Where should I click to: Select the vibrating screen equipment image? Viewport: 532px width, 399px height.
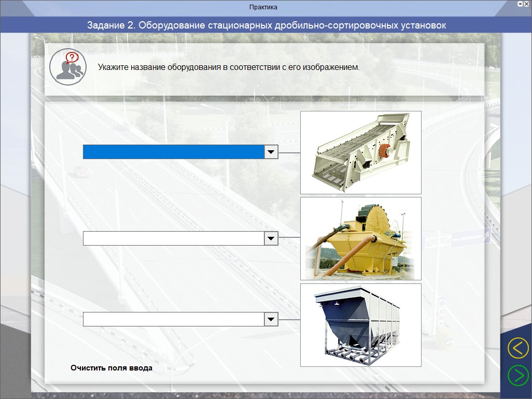[361, 152]
